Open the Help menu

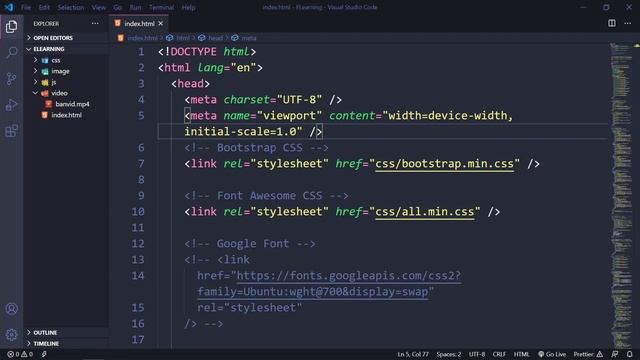(x=188, y=7)
